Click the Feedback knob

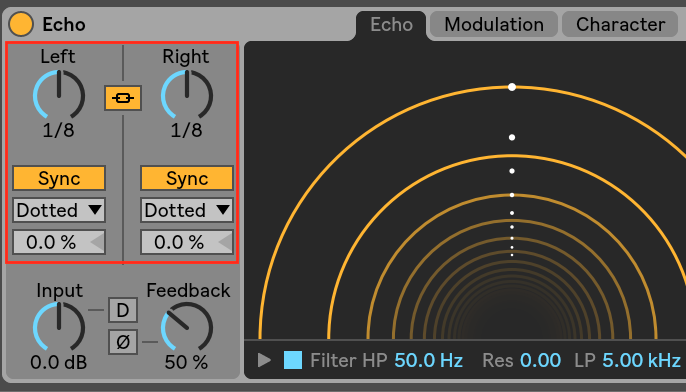(187, 327)
